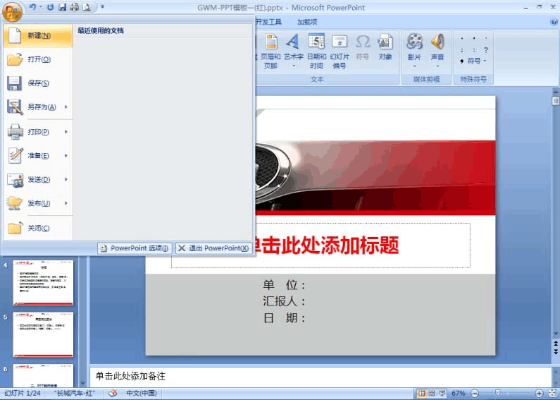Viewport: 560px width, 400px height.
Task: Click the round Office button
Action: (12, 11)
